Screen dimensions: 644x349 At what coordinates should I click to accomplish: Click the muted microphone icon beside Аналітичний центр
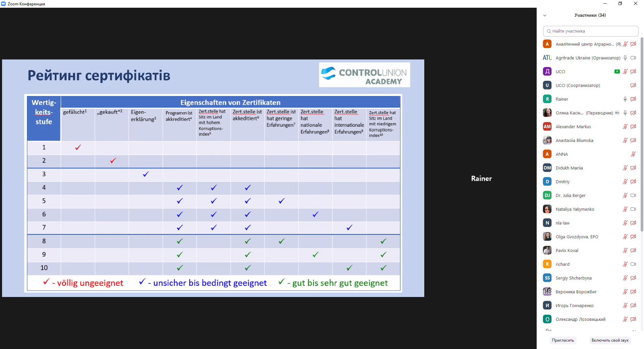pos(625,44)
